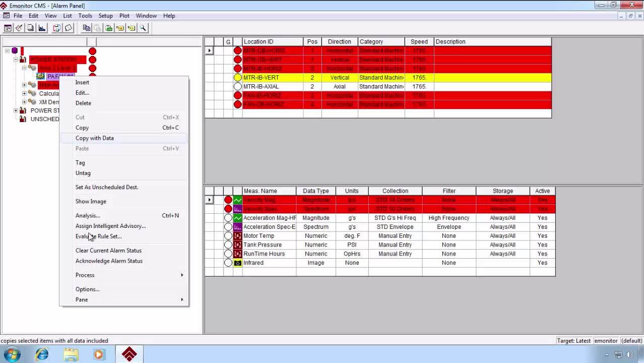Click the copy icon in the toolbar
This screenshot has width=644, height=363.
click(87, 28)
